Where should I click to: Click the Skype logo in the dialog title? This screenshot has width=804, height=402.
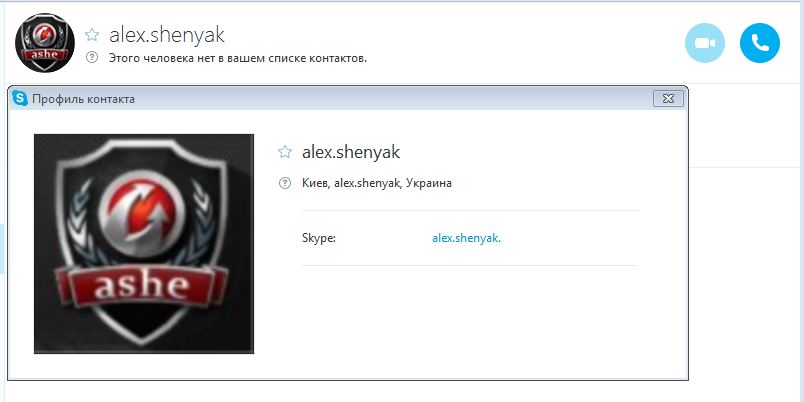pyautogui.click(x=21, y=98)
